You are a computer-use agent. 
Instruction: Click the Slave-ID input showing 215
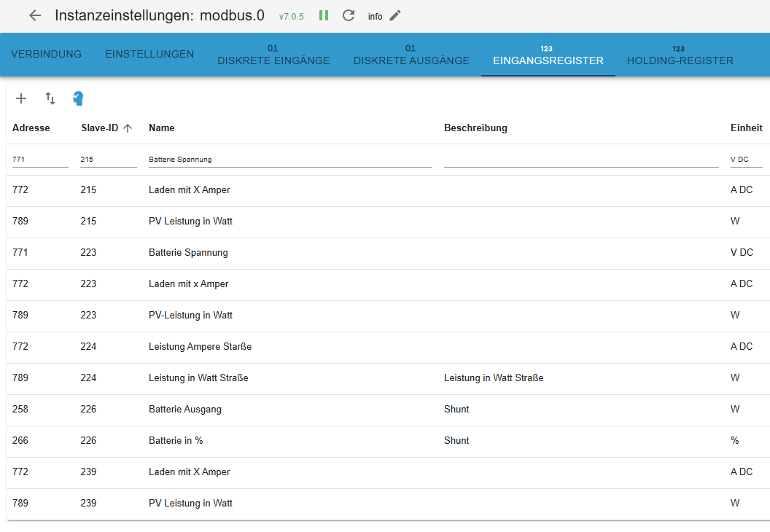(108, 159)
